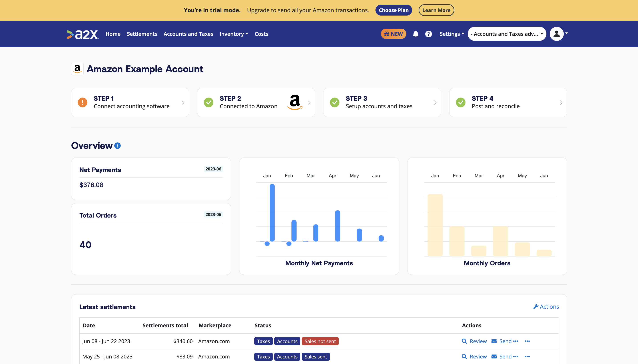Viewport: 638px width, 364px height.
Task: Click the Amazon logo beside account title
Action: tap(77, 69)
